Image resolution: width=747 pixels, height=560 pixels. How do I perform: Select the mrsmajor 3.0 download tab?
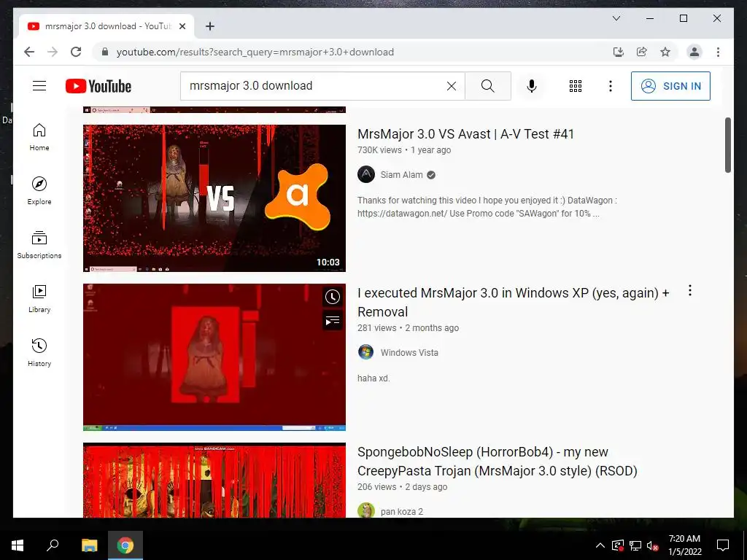(x=107, y=26)
